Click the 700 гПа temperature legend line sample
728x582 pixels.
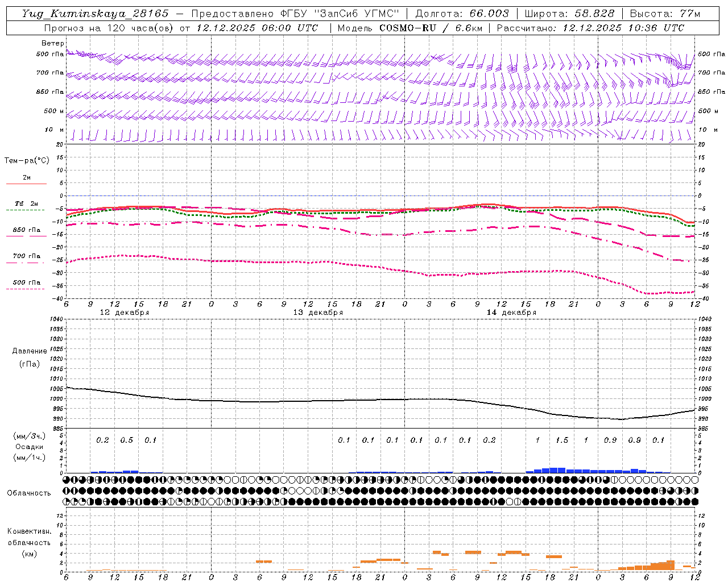point(26,263)
